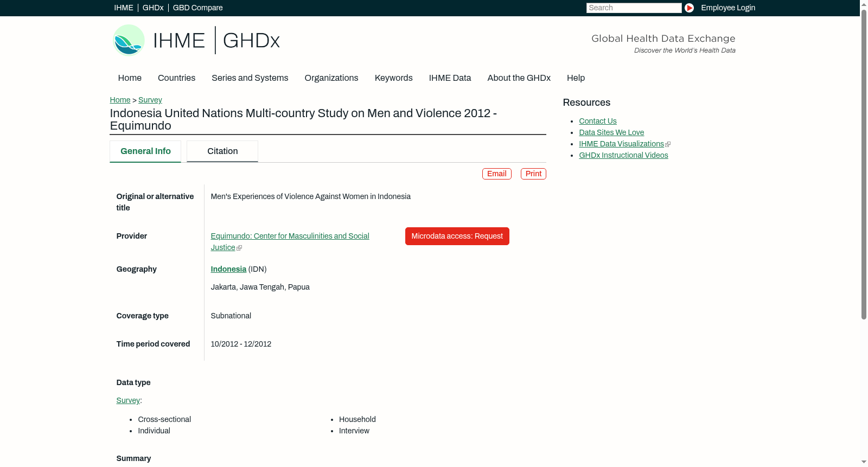The image size is (868, 467).
Task: Open the IHME Data menu
Action: point(450,78)
